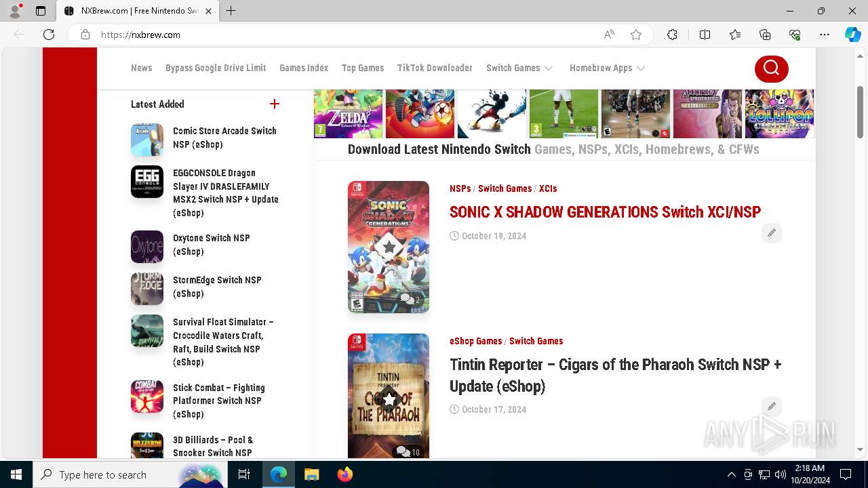The image size is (868, 488).
Task: Open Bypass Google Drive Limit page
Action: 216,68
